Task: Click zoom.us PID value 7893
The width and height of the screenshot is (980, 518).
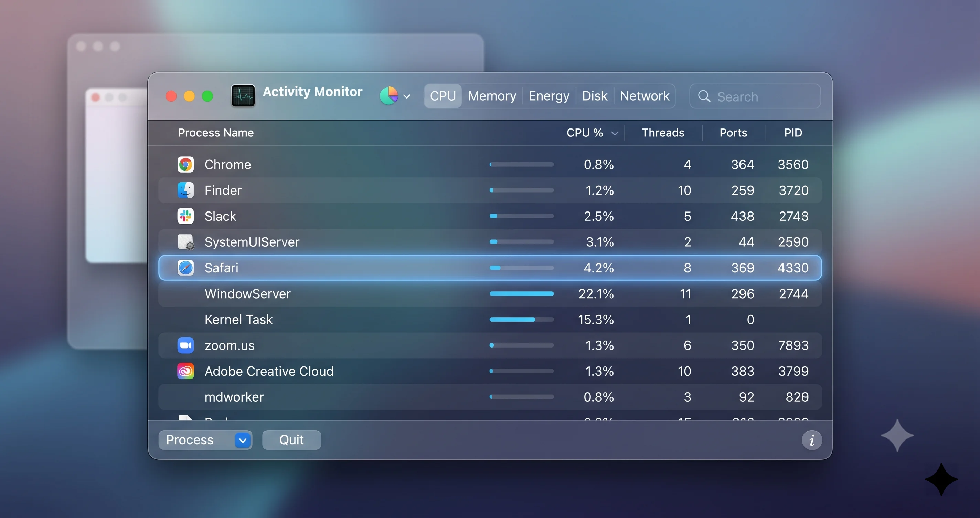Action: (x=793, y=345)
